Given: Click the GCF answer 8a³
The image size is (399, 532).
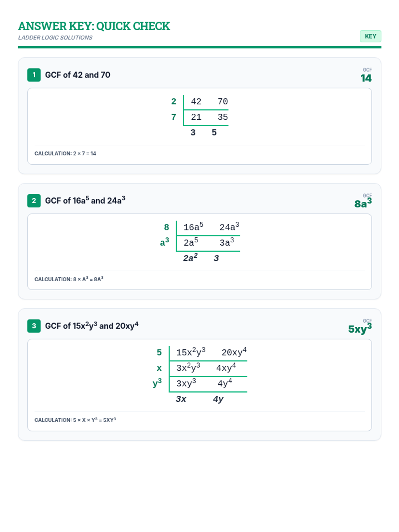Looking at the screenshot, I should [x=363, y=203].
